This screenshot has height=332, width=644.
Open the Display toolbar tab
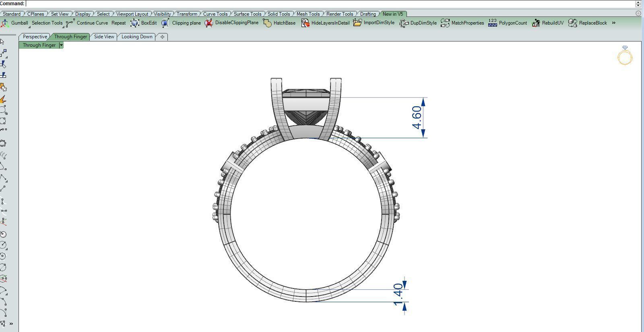click(x=83, y=14)
